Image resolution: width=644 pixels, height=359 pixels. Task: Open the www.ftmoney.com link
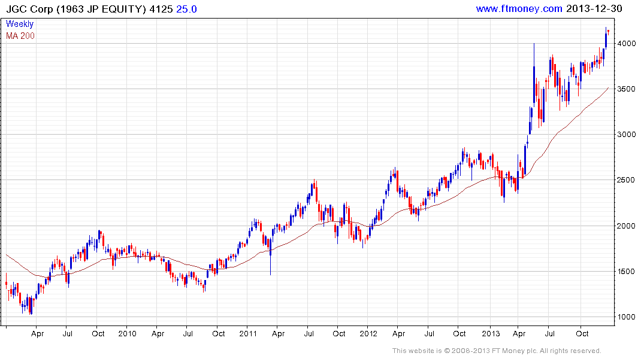pos(519,8)
